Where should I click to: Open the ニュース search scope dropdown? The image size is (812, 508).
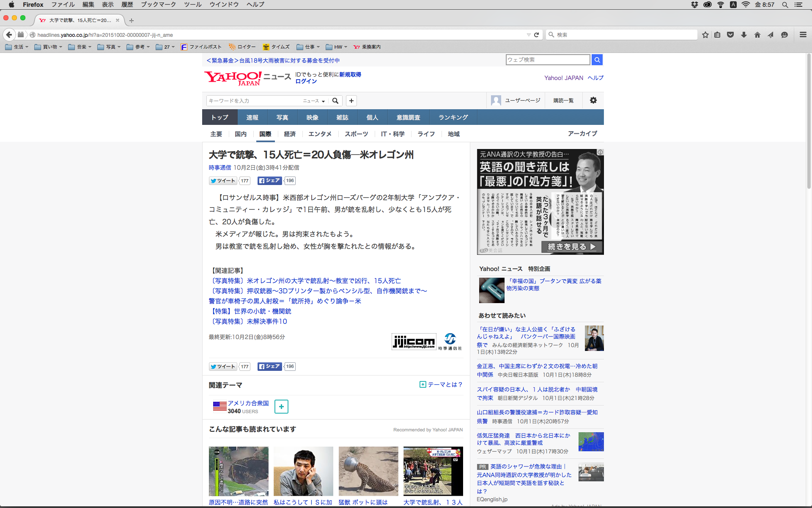click(x=314, y=101)
